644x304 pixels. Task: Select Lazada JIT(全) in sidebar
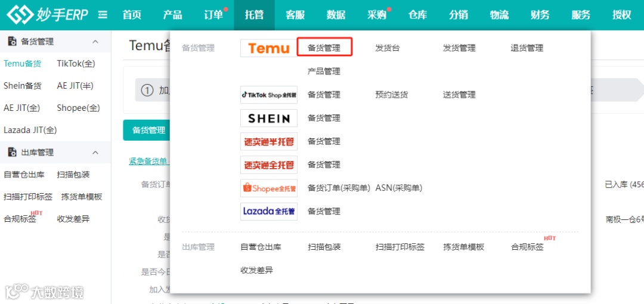[x=30, y=130]
